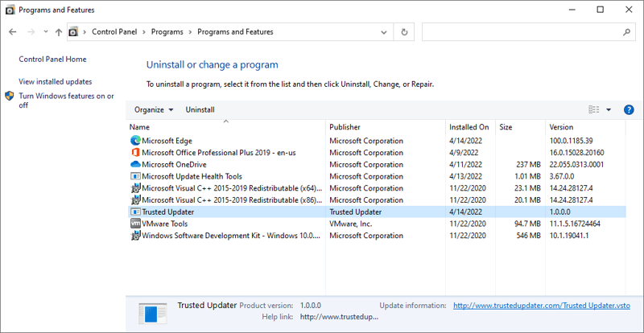Select the Trusted Updater program name
This screenshot has height=333, width=644.
point(168,212)
